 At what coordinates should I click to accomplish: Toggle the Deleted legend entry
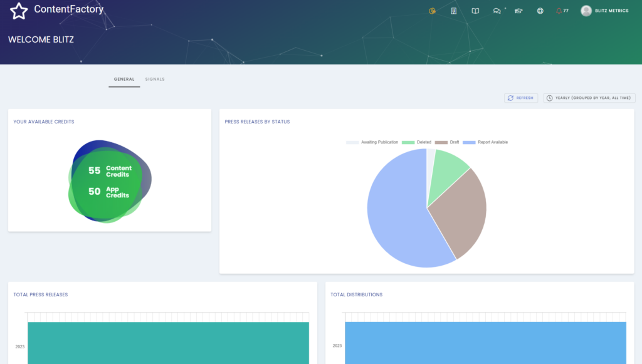coord(417,142)
